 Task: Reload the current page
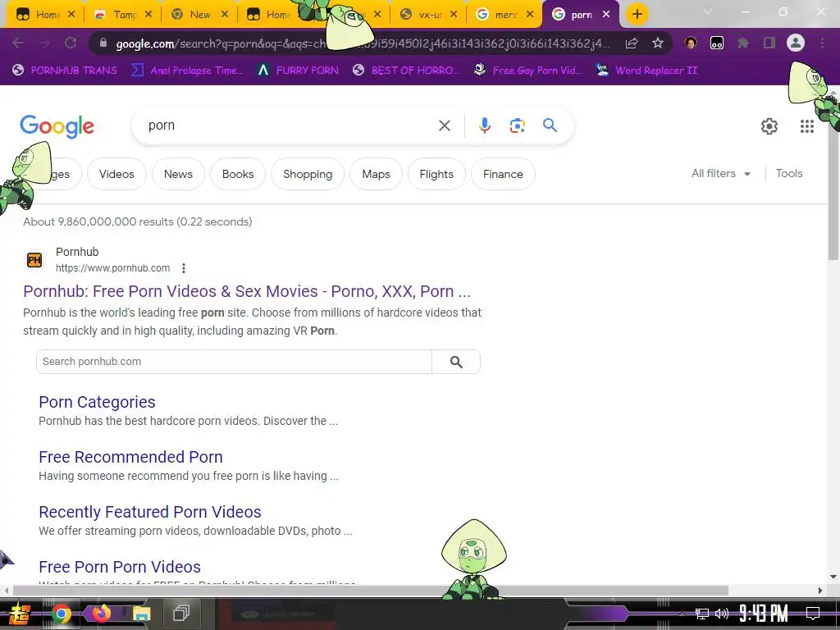71,43
